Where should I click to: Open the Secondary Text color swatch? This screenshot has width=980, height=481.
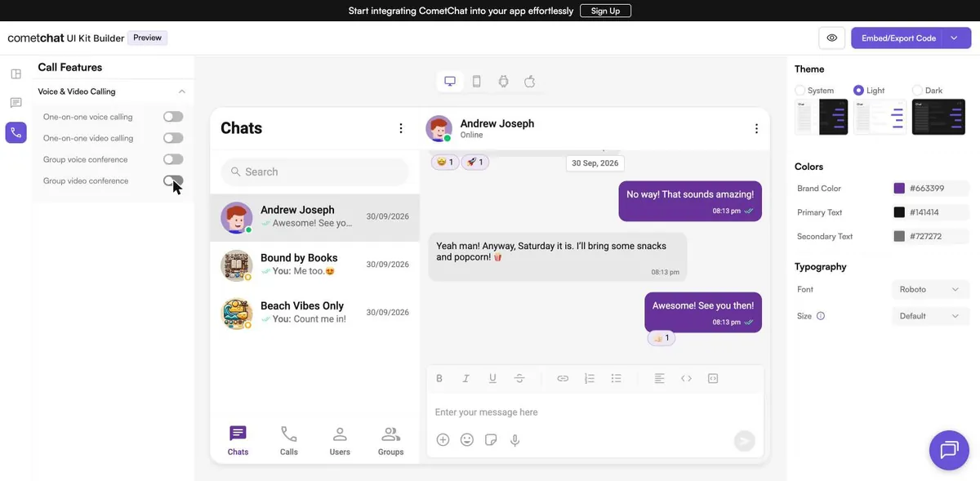point(899,236)
